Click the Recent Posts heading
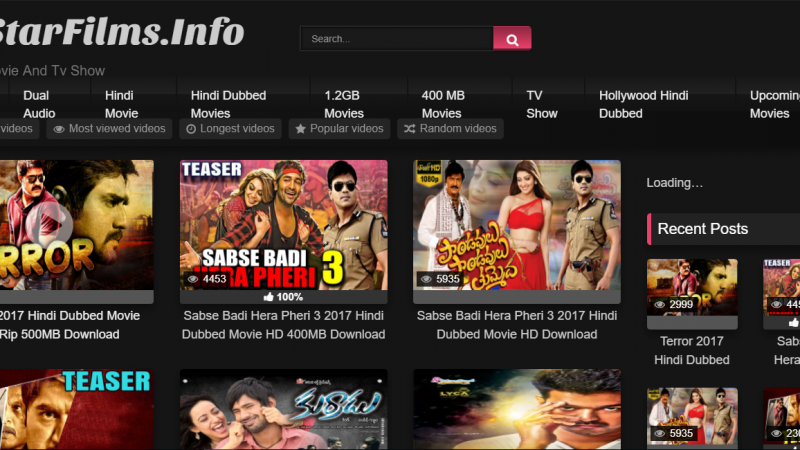This screenshot has width=800, height=450. coord(703,229)
